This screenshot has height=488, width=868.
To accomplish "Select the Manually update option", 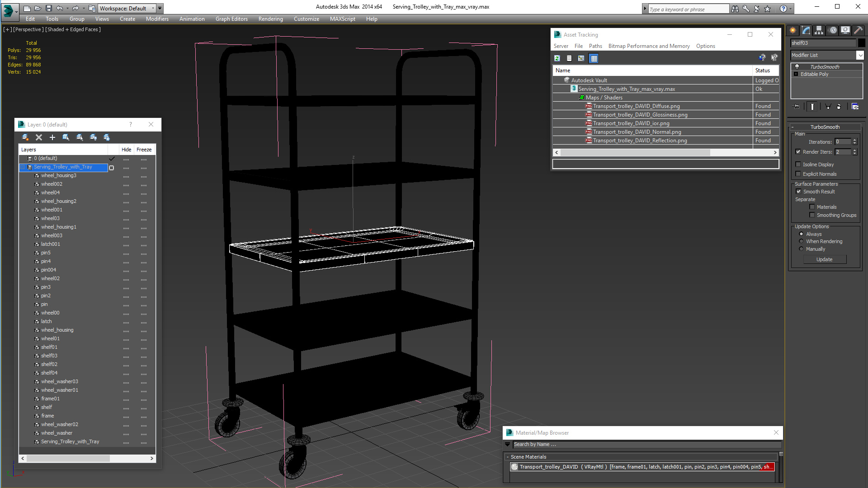I will [801, 249].
